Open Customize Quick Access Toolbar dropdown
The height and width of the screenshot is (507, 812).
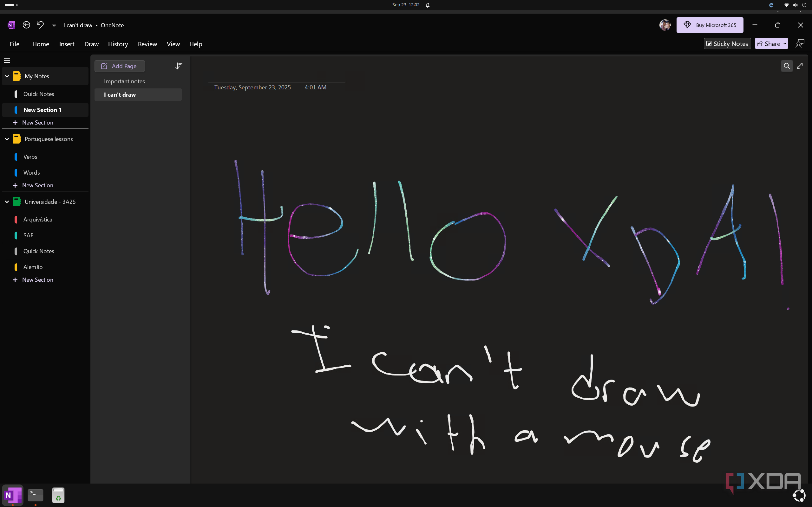point(54,25)
